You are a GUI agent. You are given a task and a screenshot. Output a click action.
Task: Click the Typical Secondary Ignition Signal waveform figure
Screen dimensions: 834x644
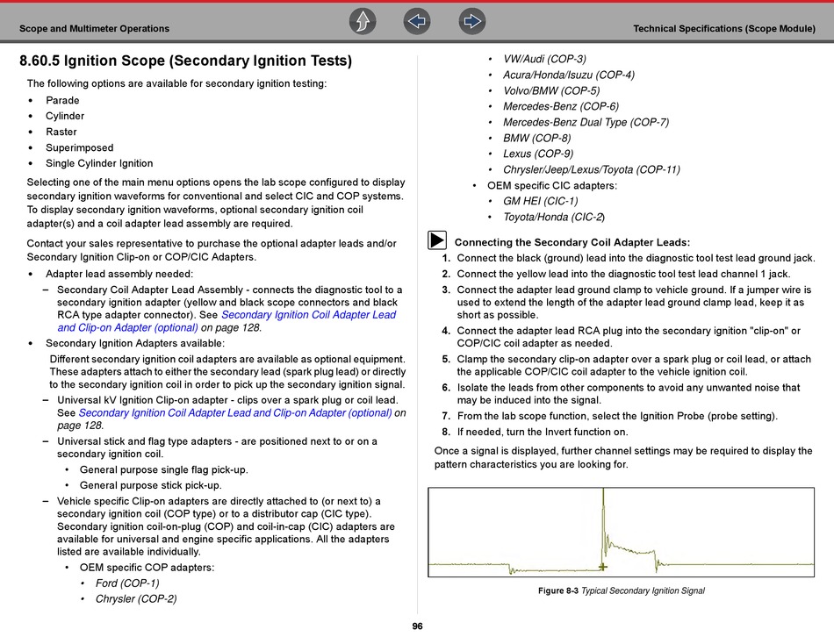(x=621, y=532)
